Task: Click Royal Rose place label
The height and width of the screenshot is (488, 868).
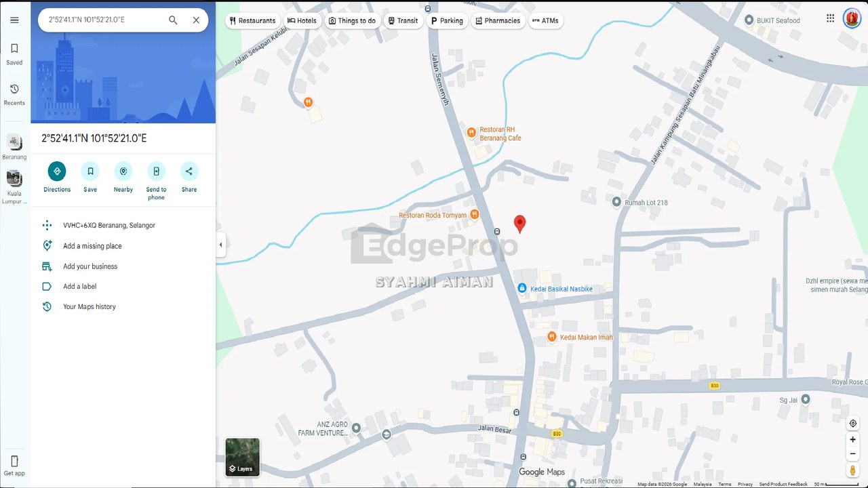Action: click(x=849, y=382)
